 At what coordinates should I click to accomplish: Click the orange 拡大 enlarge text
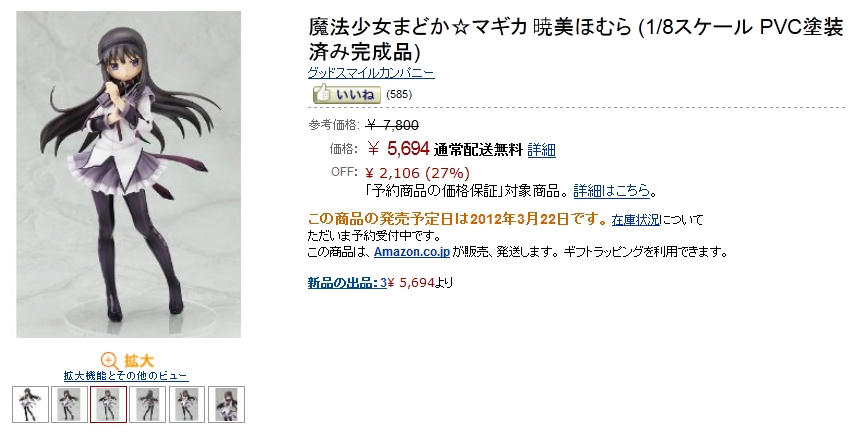pos(139,361)
